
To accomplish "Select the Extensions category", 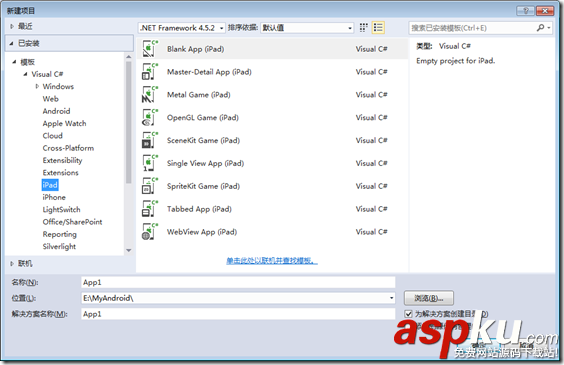I will point(60,173).
